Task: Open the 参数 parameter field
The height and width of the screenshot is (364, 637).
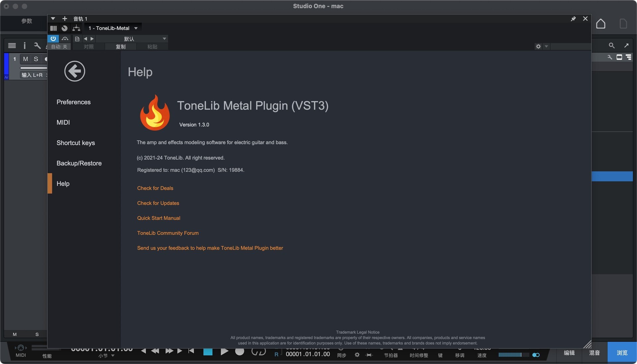Action: [27, 21]
